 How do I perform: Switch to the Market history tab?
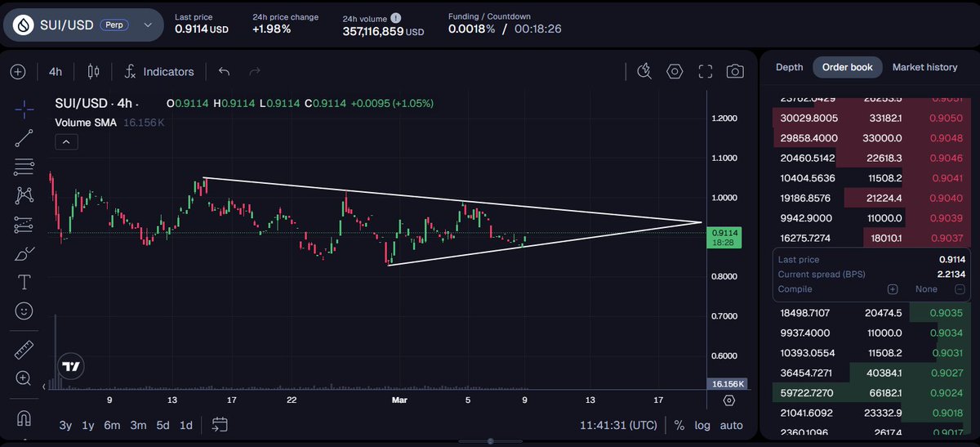coord(924,67)
